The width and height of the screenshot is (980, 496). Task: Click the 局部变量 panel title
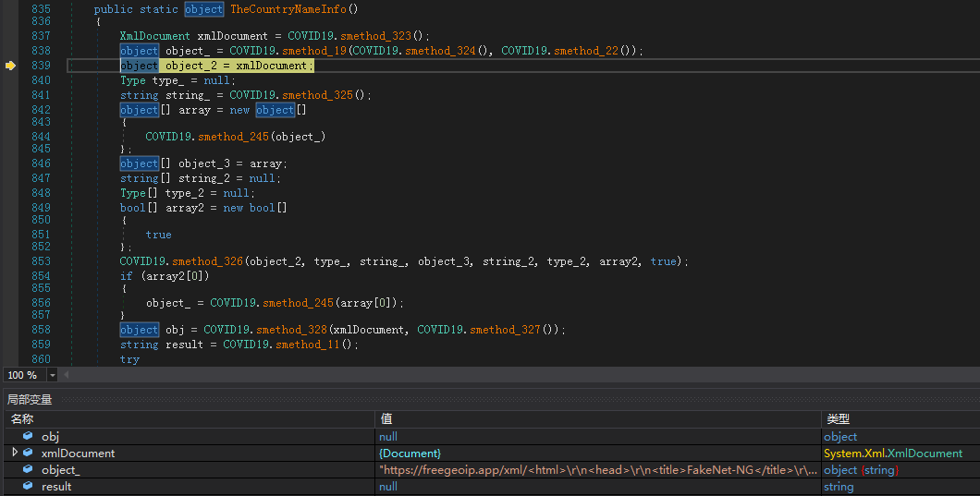tap(30, 399)
